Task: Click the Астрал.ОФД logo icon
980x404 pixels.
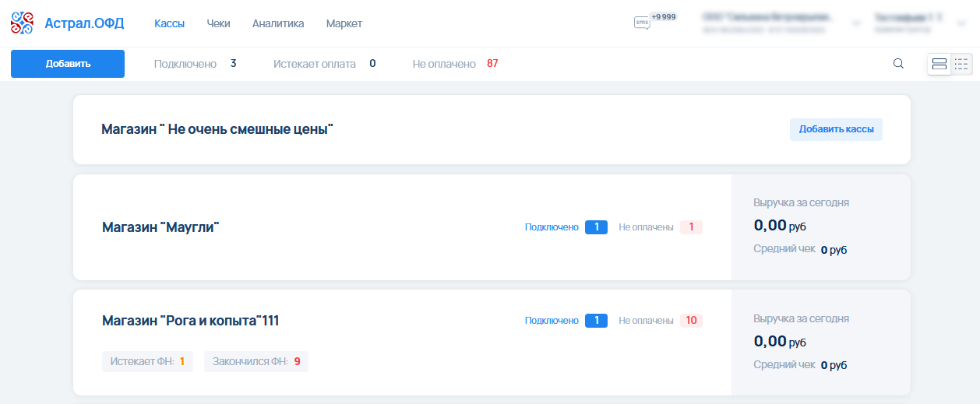Action: pos(23,23)
